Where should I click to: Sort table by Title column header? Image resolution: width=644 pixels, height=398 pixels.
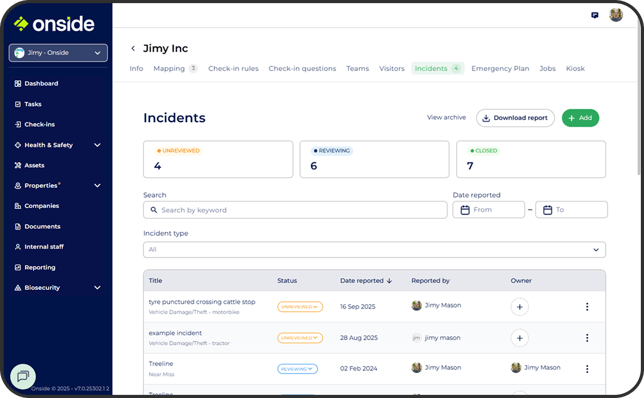pyautogui.click(x=155, y=281)
